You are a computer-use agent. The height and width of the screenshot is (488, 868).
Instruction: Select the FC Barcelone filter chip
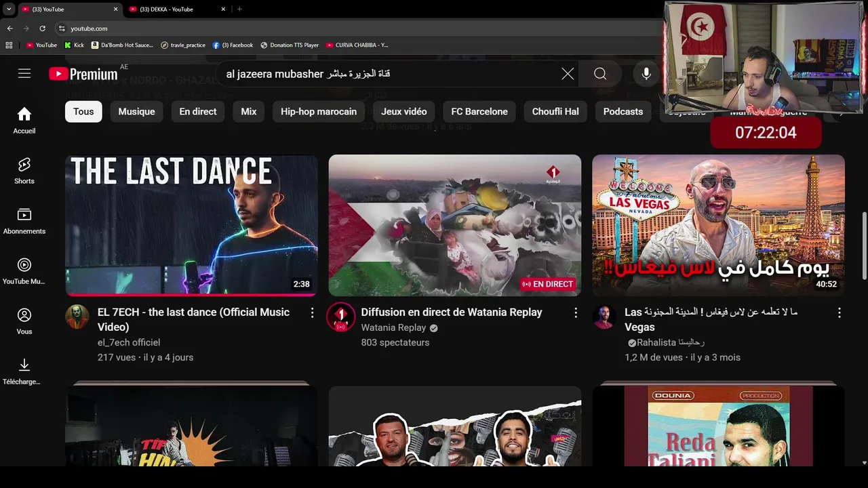pos(479,112)
